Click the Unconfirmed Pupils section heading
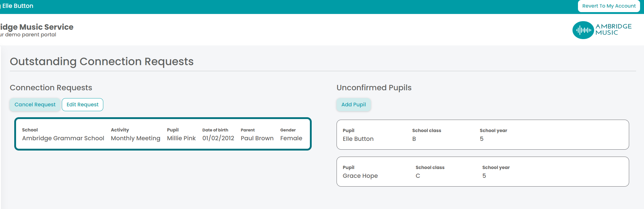This screenshot has height=209, width=644. (374, 88)
